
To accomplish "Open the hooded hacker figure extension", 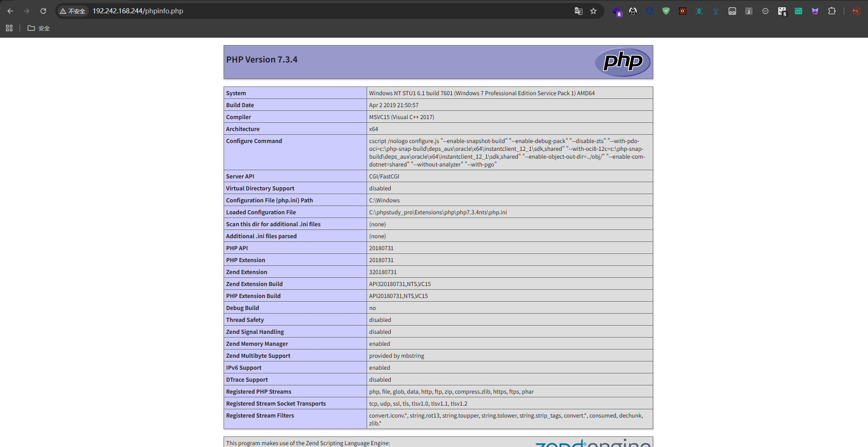I will tap(633, 11).
